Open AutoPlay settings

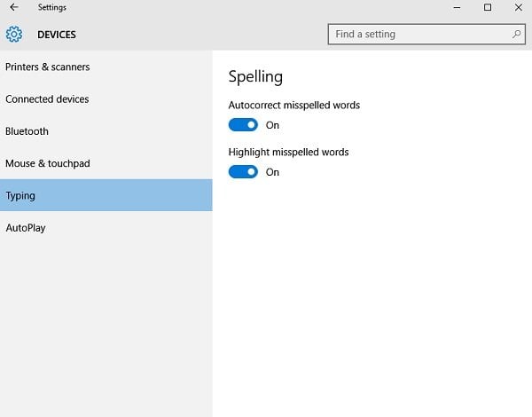tap(106, 228)
